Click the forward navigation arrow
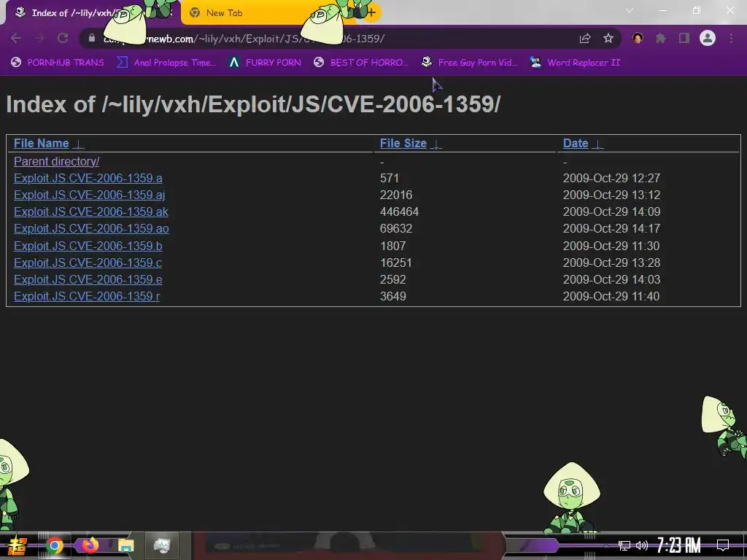 (39, 39)
